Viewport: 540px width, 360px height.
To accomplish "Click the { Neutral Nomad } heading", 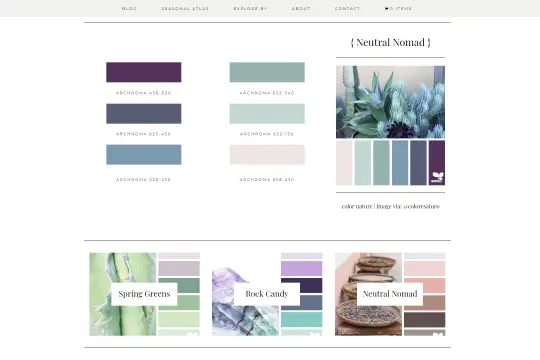I will pyautogui.click(x=391, y=42).
